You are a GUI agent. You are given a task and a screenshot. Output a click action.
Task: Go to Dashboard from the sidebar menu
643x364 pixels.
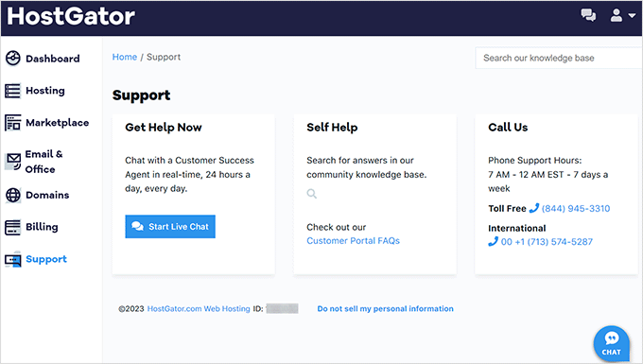coord(53,59)
